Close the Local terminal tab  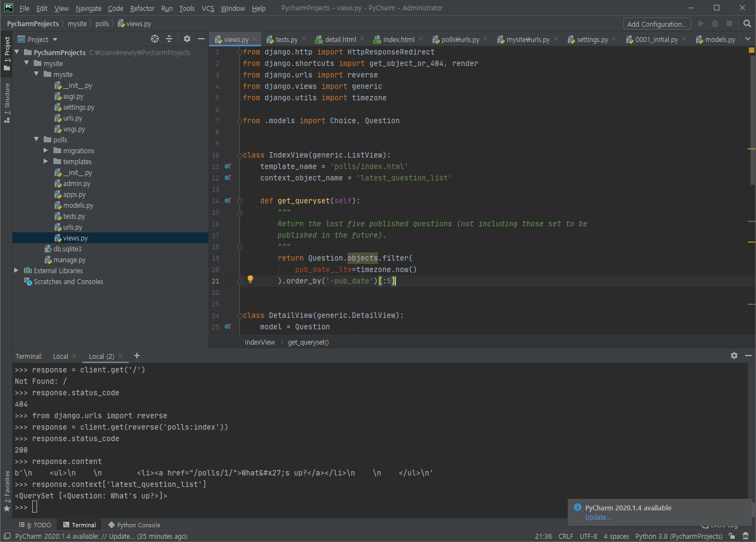coord(74,356)
